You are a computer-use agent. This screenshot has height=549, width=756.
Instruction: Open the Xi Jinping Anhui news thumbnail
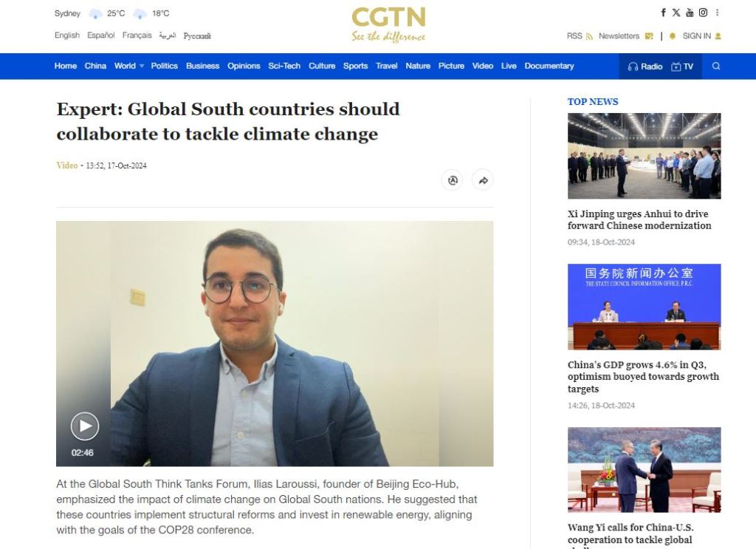(644, 156)
